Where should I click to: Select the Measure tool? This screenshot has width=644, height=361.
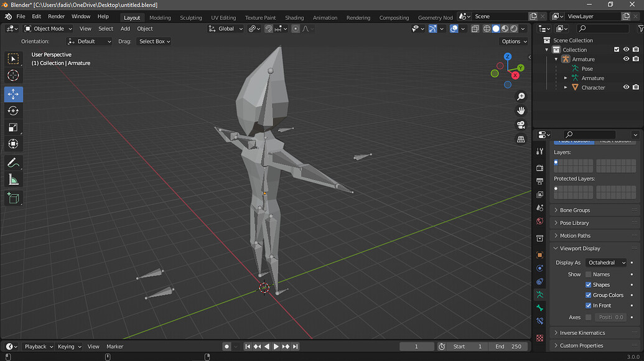(x=13, y=180)
